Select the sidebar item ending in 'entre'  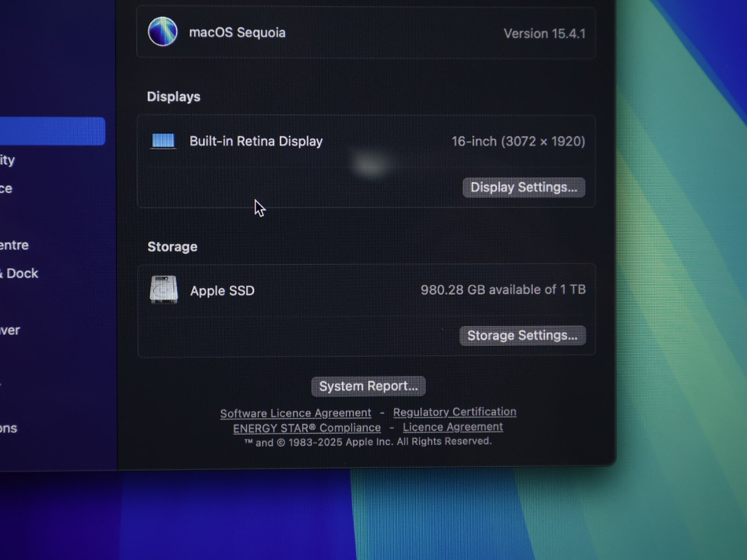(x=14, y=245)
